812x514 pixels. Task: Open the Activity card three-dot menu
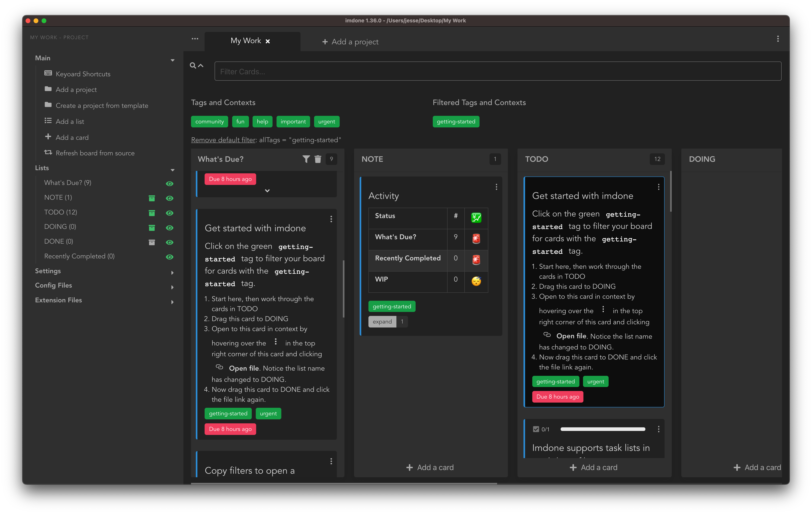pyautogui.click(x=496, y=187)
